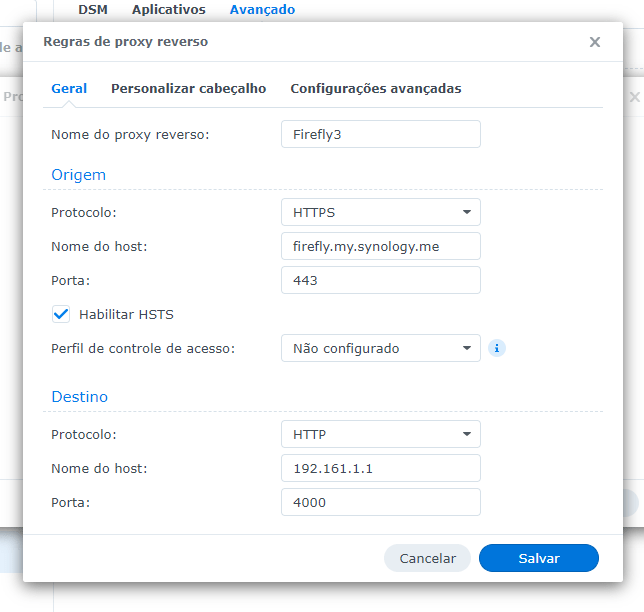Screen dimensions: 644x612
Task: Select the destination Porta field showing 4000
Action: coord(380,502)
